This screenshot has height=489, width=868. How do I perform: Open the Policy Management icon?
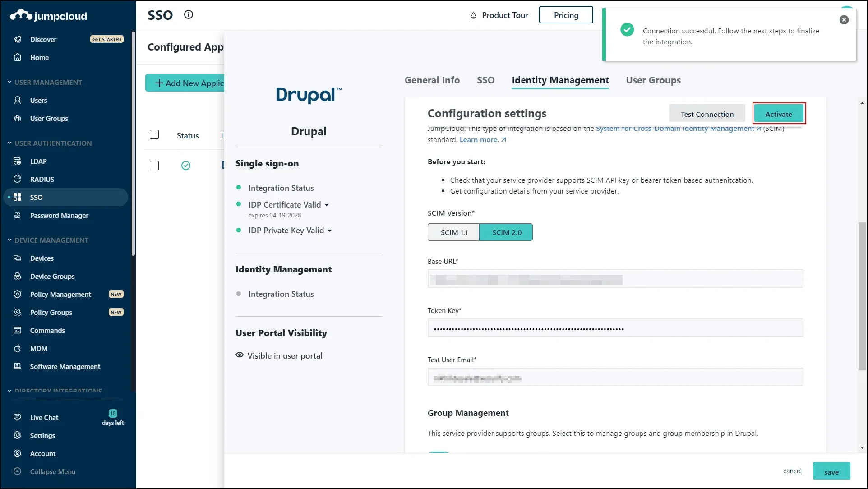(18, 294)
